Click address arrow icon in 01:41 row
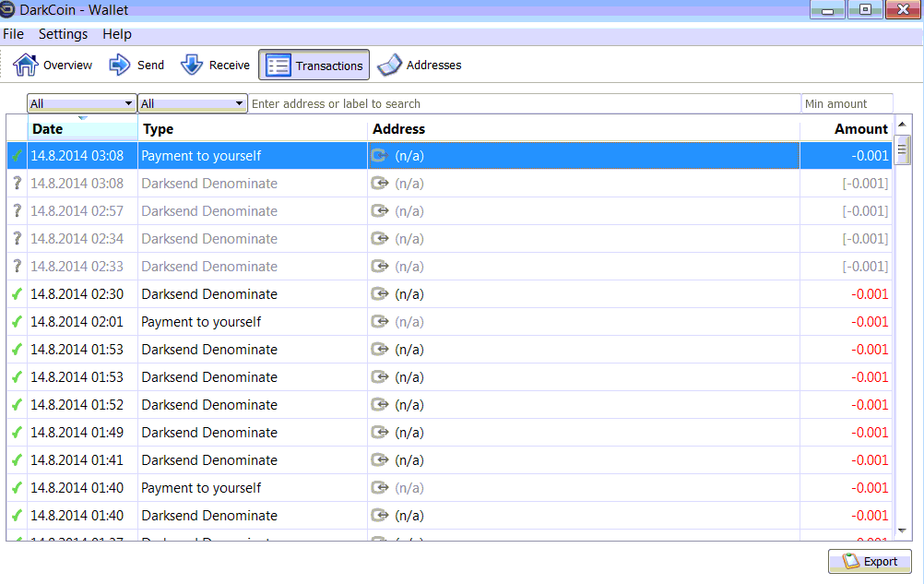 (x=380, y=460)
